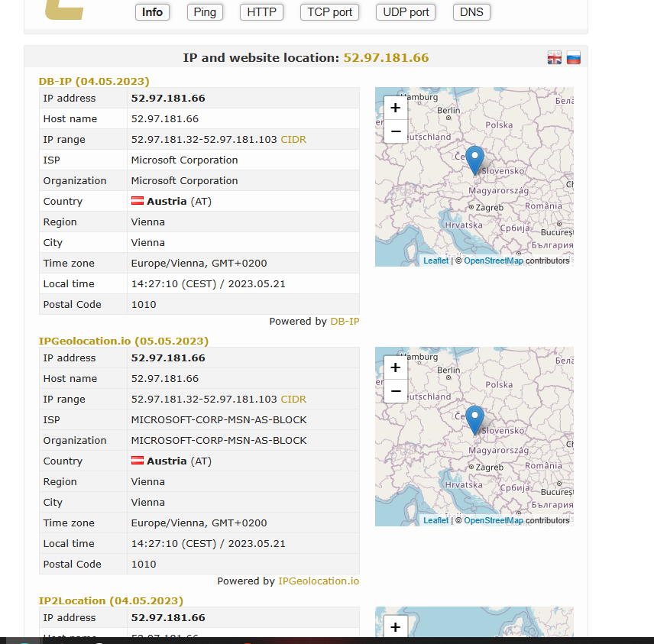
Task: Zoom in on the IP2Location map
Action: click(x=396, y=626)
